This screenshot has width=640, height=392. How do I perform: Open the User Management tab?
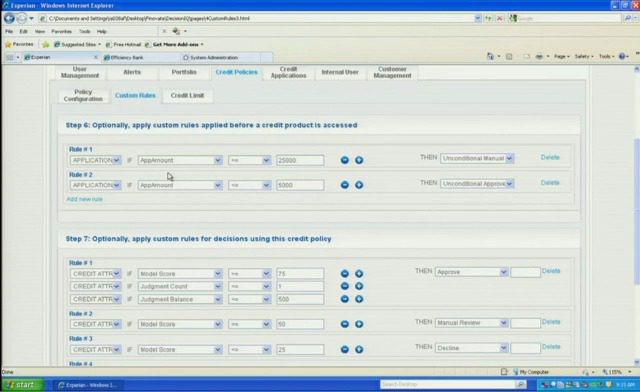[x=80, y=72]
